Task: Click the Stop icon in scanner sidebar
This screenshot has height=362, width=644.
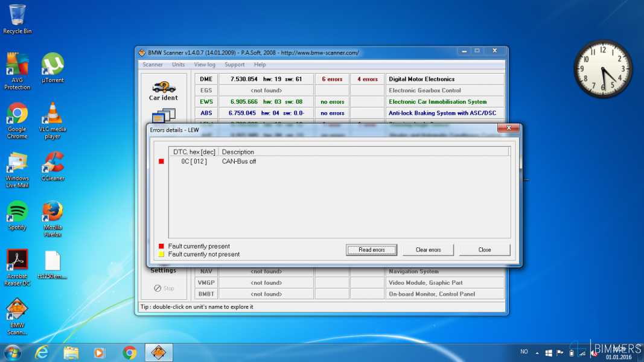Action: pyautogui.click(x=158, y=288)
